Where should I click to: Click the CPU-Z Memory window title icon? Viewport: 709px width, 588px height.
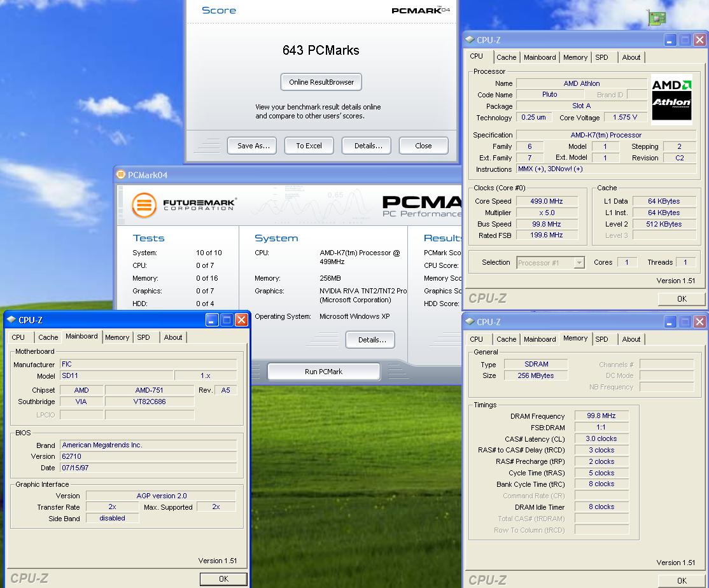pyautogui.click(x=470, y=321)
